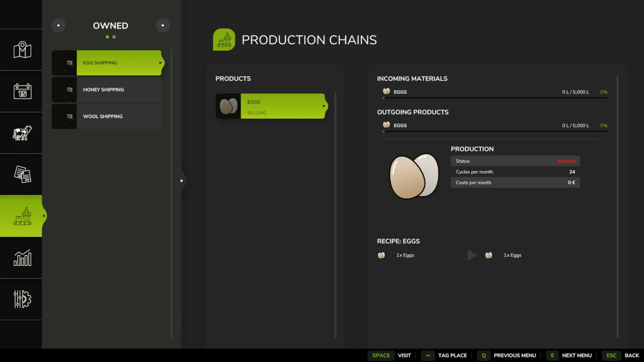Collapse the owned list side panel chevron
Viewport: 644px width, 362px height.
click(182, 181)
